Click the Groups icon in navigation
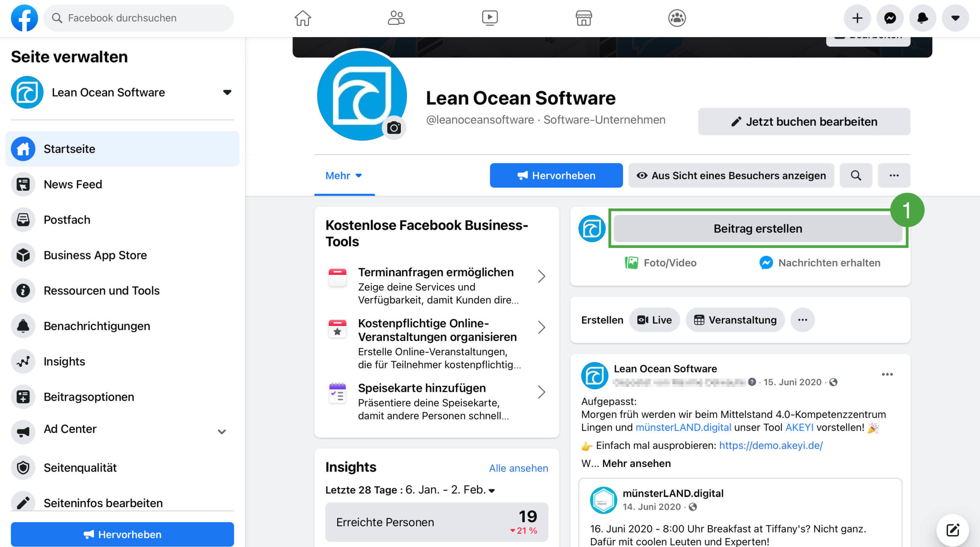Viewport: 980px width, 547px height. click(677, 18)
